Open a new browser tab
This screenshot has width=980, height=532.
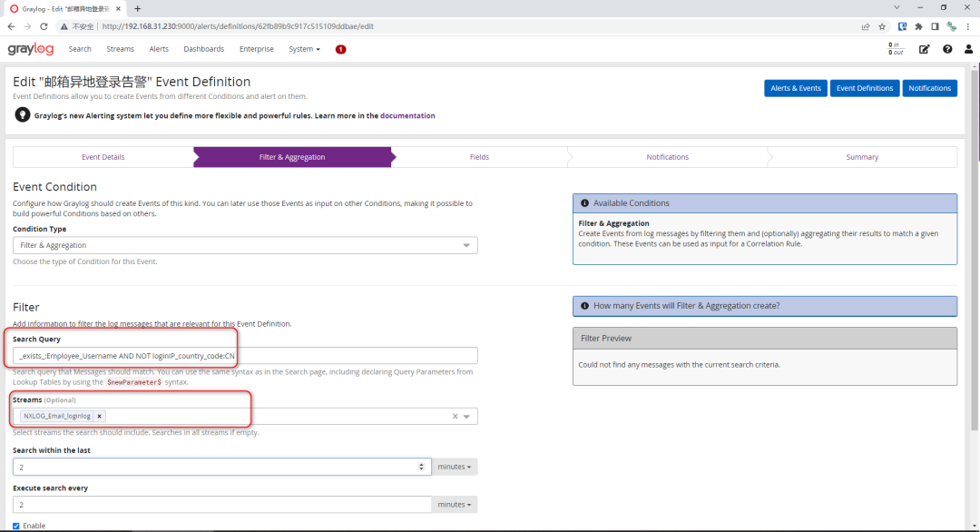138,9
